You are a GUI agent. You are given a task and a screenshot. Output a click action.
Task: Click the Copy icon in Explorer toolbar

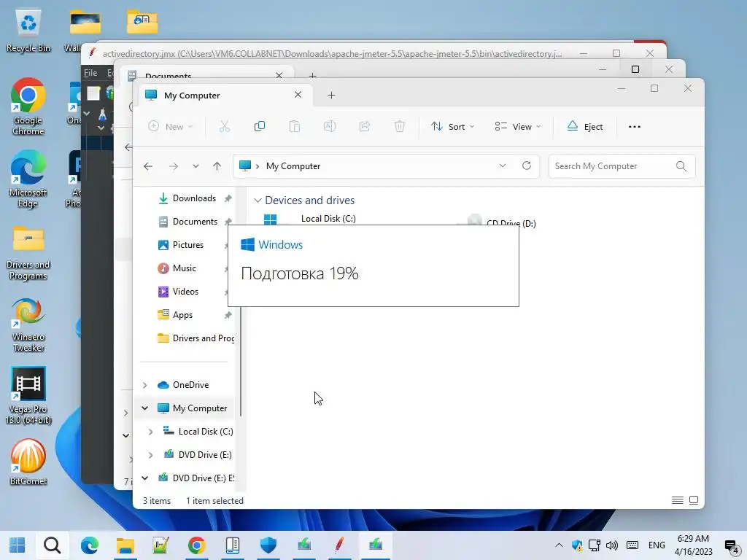tap(260, 127)
